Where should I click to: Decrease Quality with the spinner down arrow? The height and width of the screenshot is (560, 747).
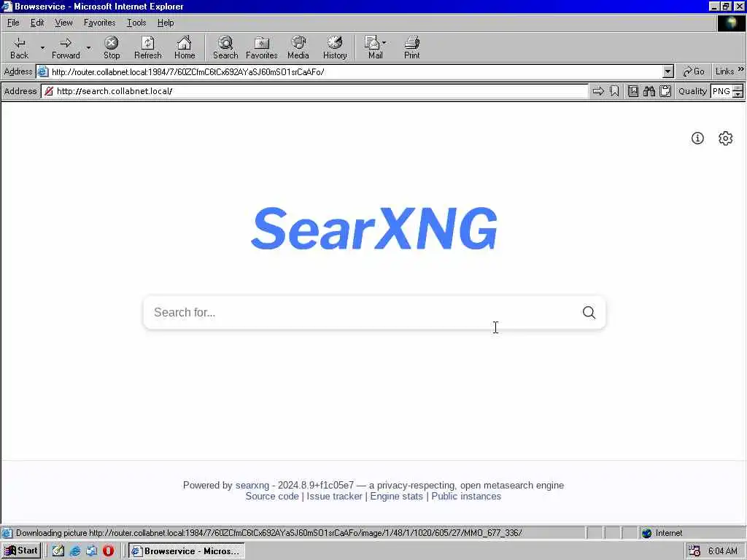738,94
